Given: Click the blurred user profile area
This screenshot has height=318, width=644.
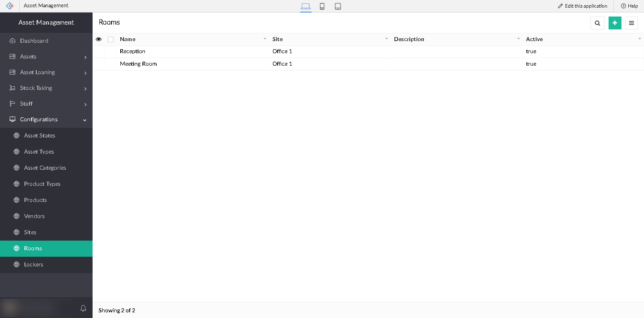Looking at the screenshot, I should (35, 308).
